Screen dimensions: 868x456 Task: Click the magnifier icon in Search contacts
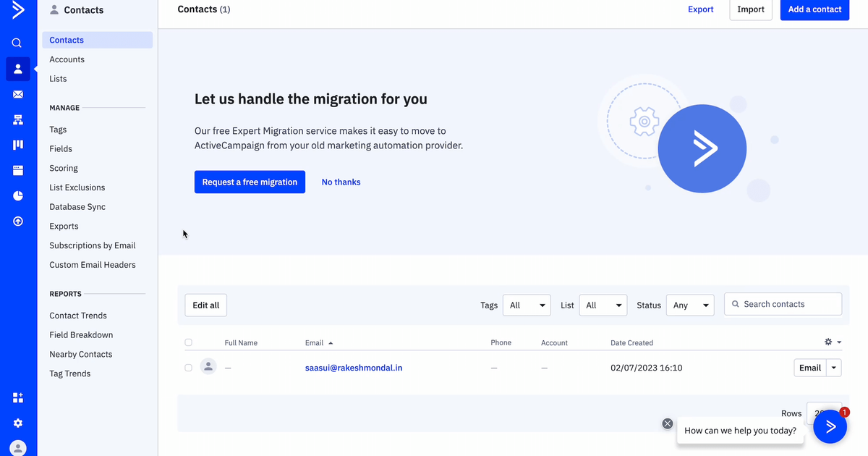pyautogui.click(x=736, y=304)
